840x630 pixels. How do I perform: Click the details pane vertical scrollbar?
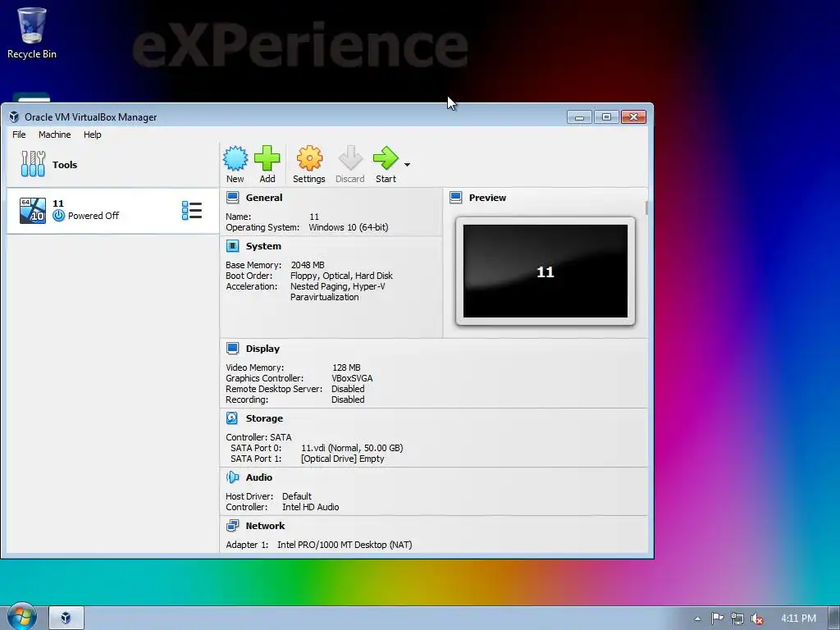(x=646, y=208)
